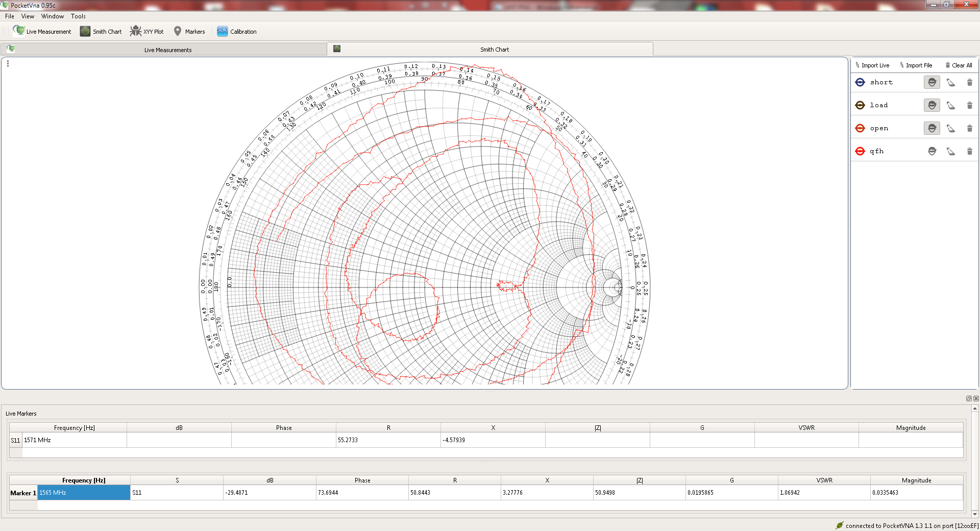The height and width of the screenshot is (531, 980).
Task: Open the chart options three-dot menu
Action: click(x=8, y=63)
